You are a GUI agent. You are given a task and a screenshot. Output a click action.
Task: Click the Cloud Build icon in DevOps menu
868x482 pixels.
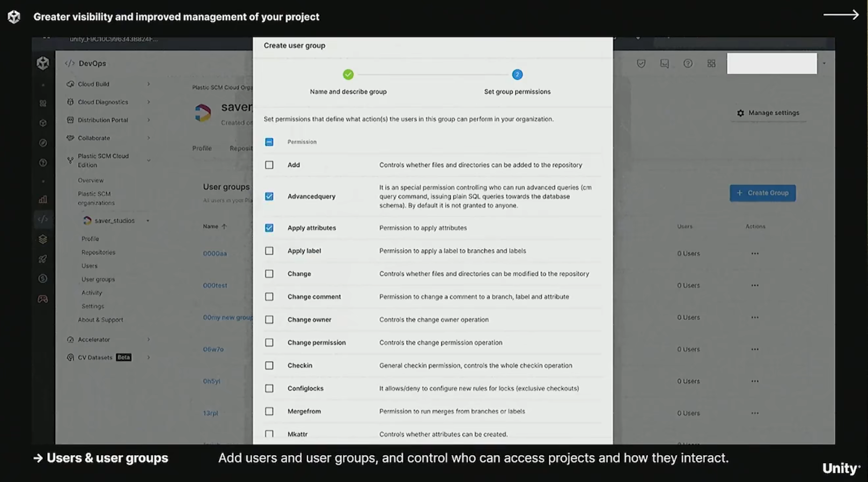[x=70, y=84]
